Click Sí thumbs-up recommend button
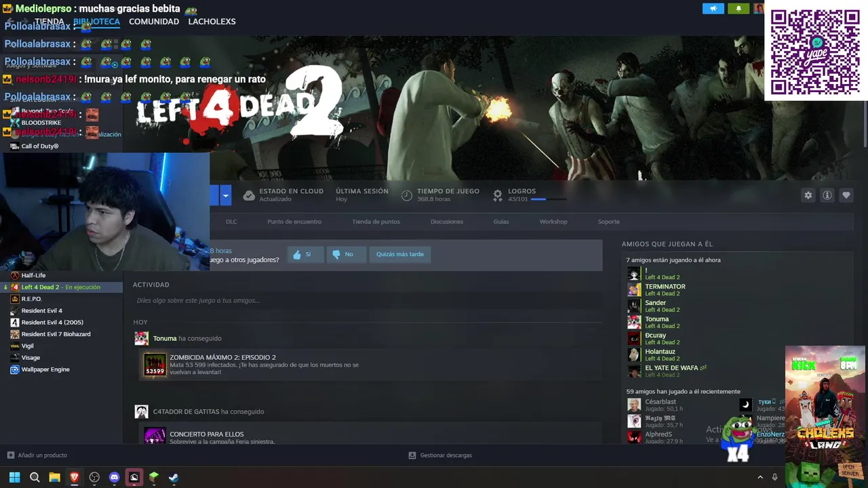This screenshot has width=868, height=488. [x=305, y=254]
